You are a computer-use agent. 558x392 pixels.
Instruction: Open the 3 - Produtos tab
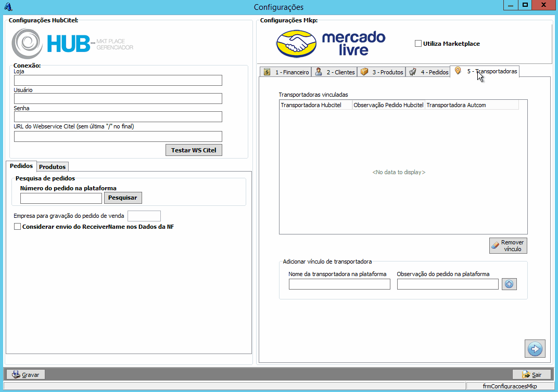tap(381, 72)
